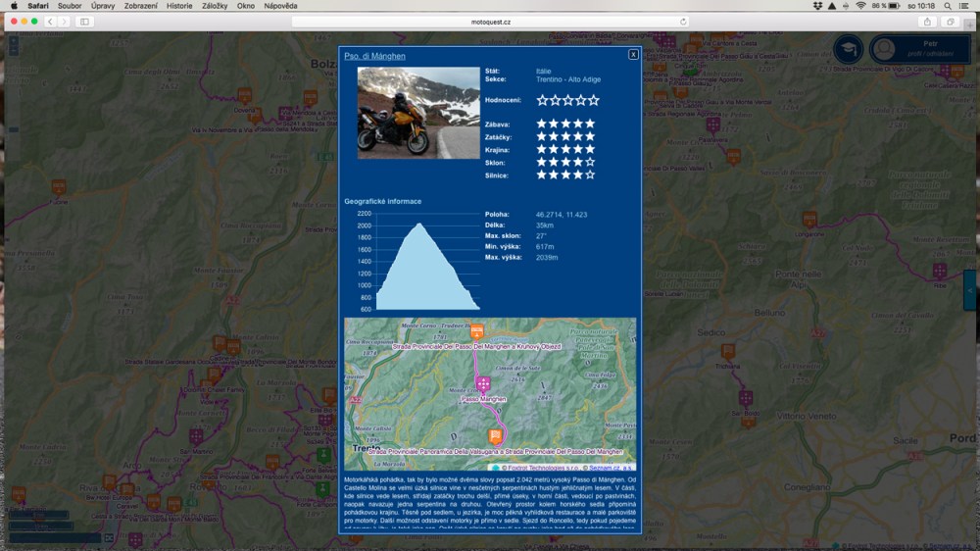Viewport: 980px width, 551px height.
Task: Open Petr user profile button
Action: point(921,49)
